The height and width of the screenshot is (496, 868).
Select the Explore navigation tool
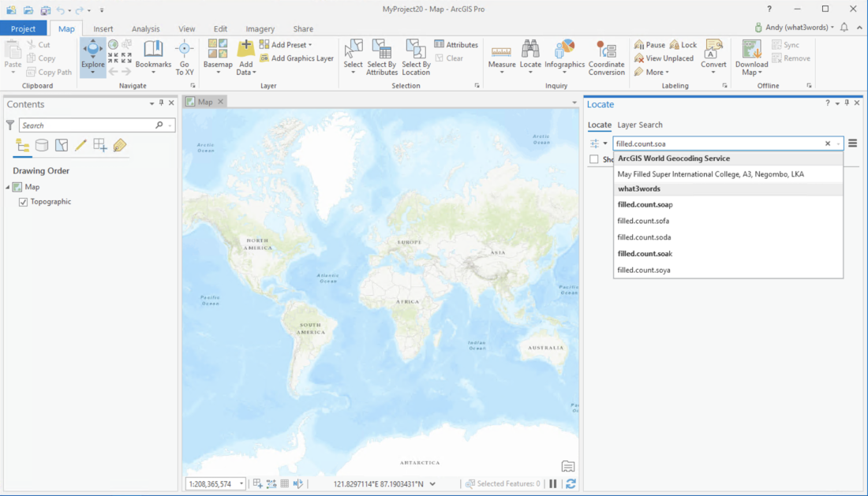[x=92, y=58]
